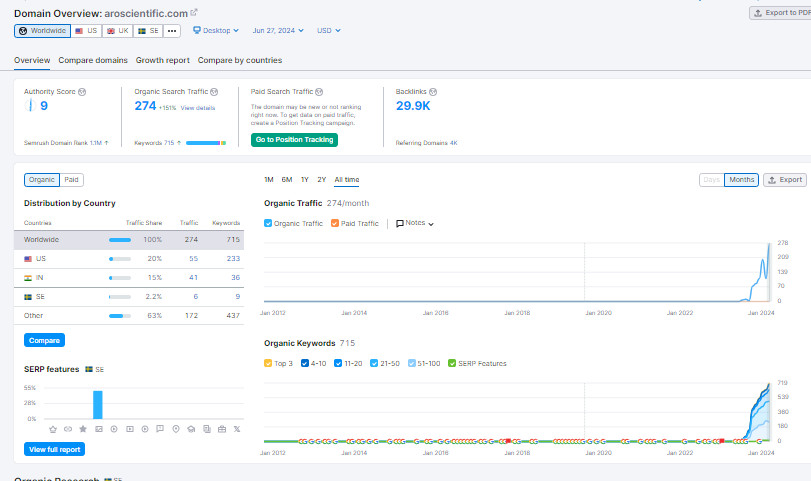Click the India flag in the country table
Image resolution: width=811 pixels, height=481 pixels.
click(28, 278)
